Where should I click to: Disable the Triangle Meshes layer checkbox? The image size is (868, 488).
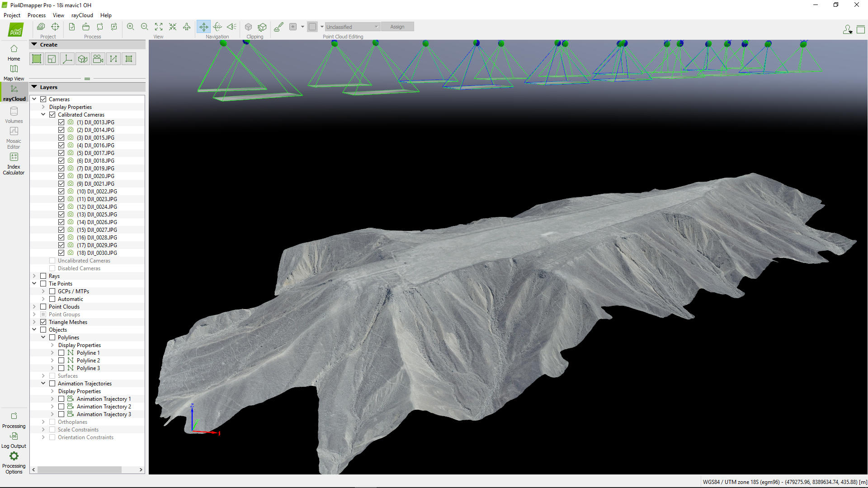click(43, 322)
